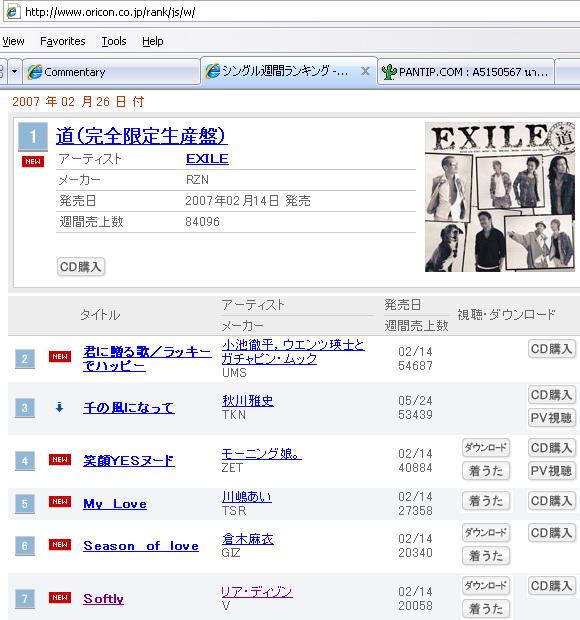Open the Tools menu
The image size is (580, 620).
tap(114, 41)
